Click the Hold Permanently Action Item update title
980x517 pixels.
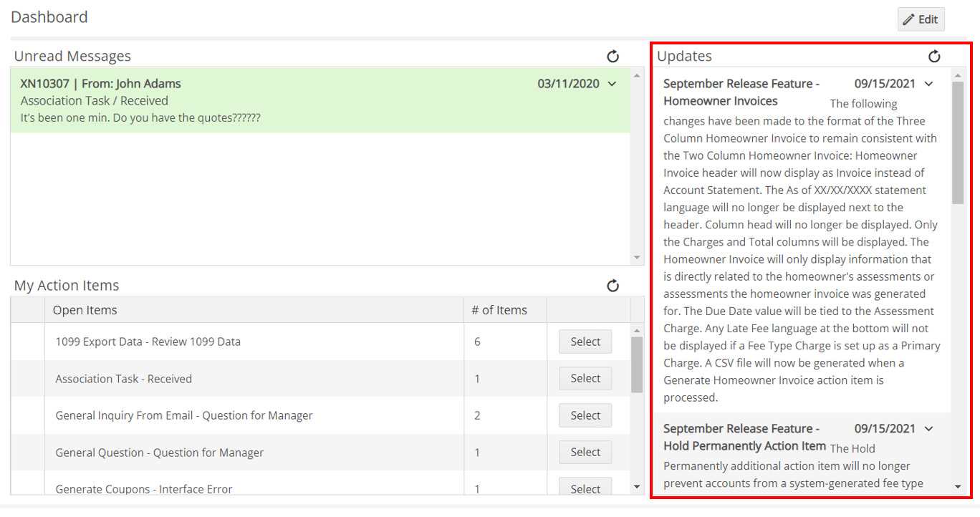(744, 438)
